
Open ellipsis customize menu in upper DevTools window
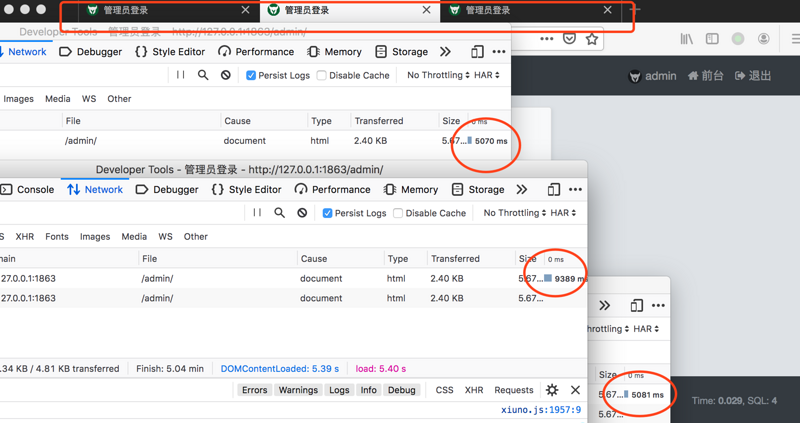(499, 52)
